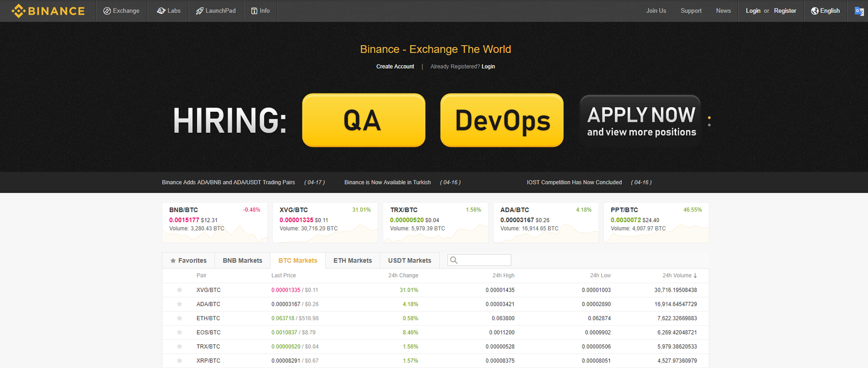
Task: Click Login beside Already Registered
Action: pos(488,67)
